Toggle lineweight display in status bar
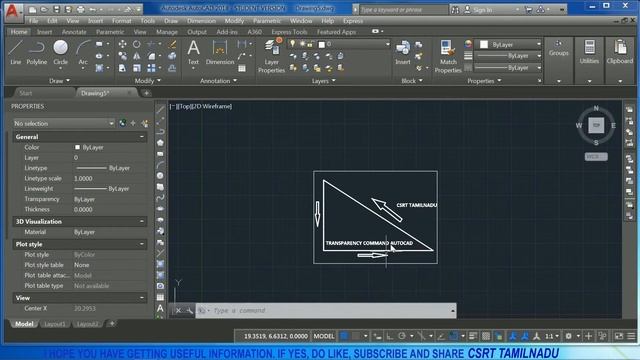 pyautogui.click(x=473, y=336)
